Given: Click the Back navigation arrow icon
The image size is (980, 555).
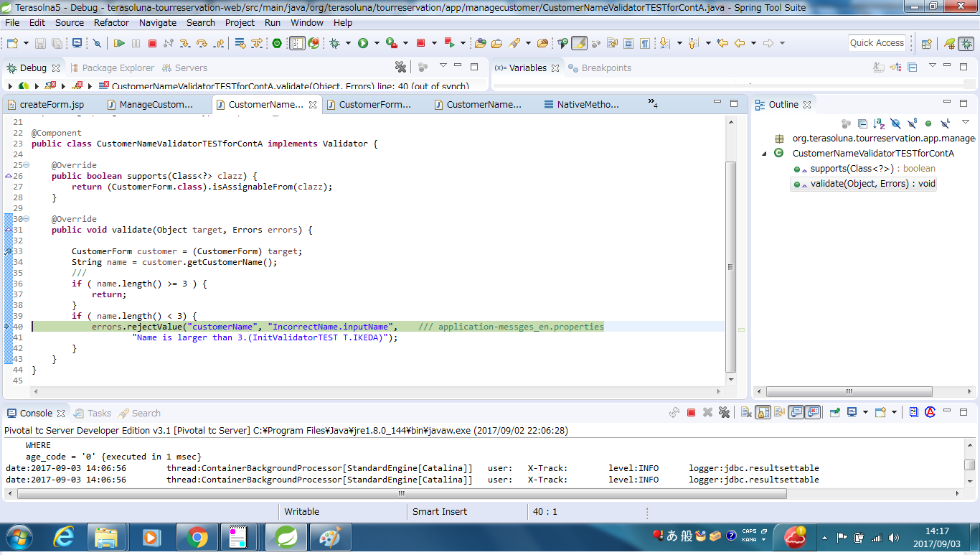Looking at the screenshot, I should pyautogui.click(x=739, y=43).
